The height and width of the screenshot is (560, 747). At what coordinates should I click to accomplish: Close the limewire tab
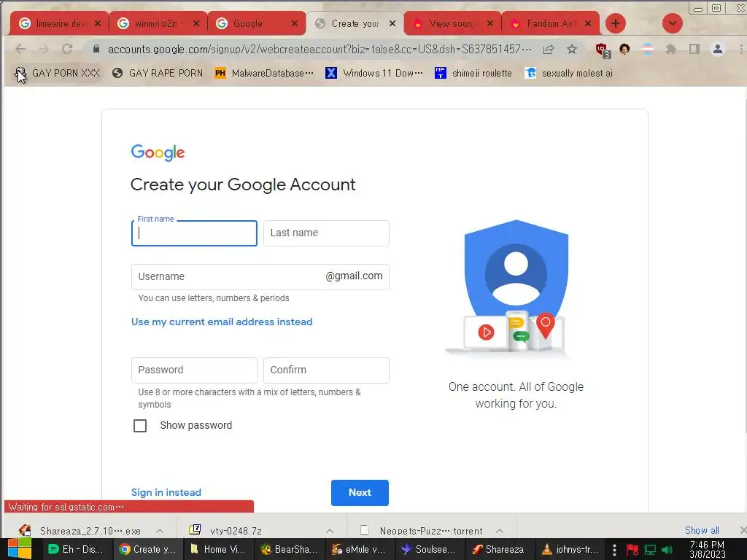pyautogui.click(x=98, y=23)
